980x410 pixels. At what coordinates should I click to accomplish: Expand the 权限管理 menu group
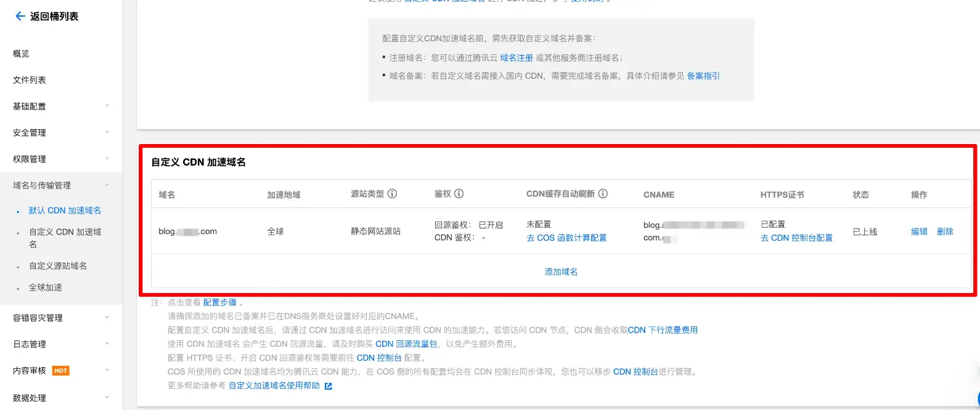107,159
